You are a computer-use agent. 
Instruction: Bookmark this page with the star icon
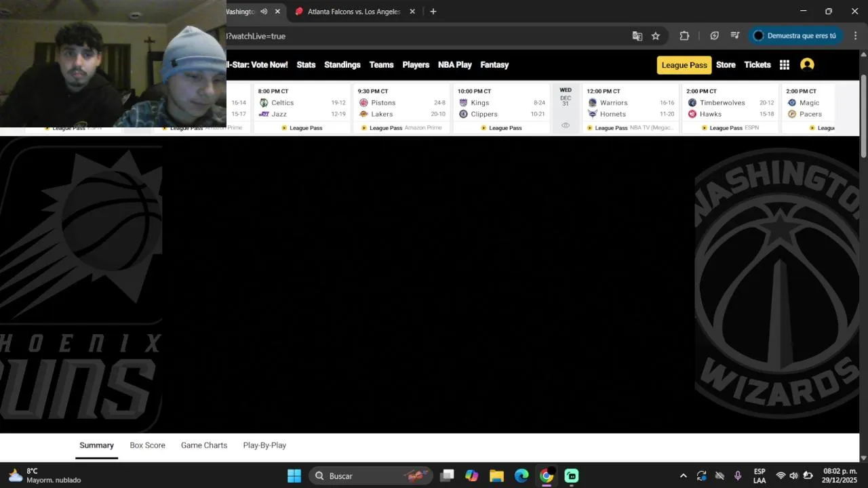pos(656,36)
